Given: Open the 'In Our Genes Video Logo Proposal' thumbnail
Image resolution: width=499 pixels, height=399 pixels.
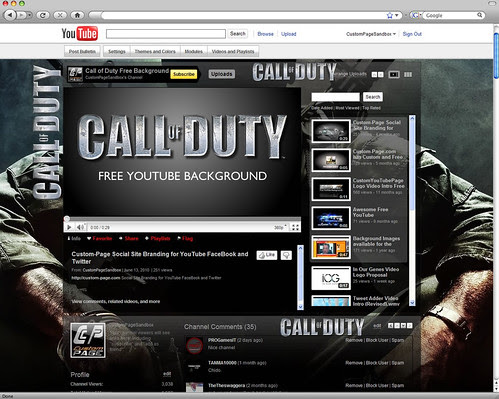Looking at the screenshot, I should tap(331, 278).
